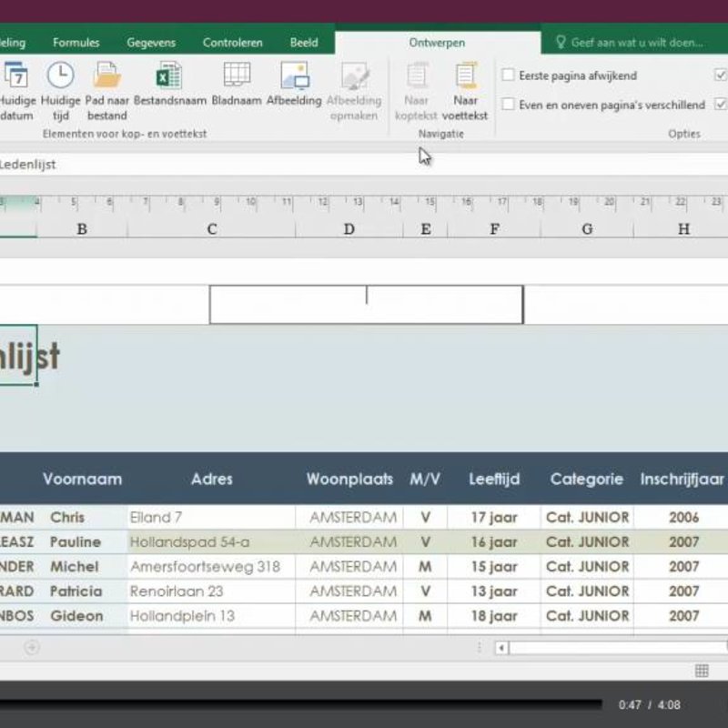Image resolution: width=728 pixels, height=728 pixels.
Task: Click the Adres table header
Action: point(212,479)
